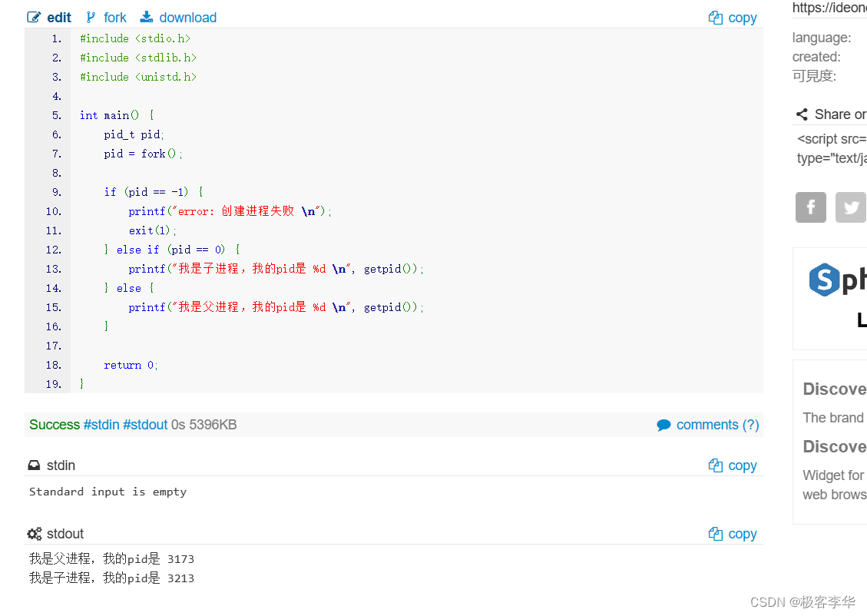Follow the #stdout anchor link

pos(145,425)
